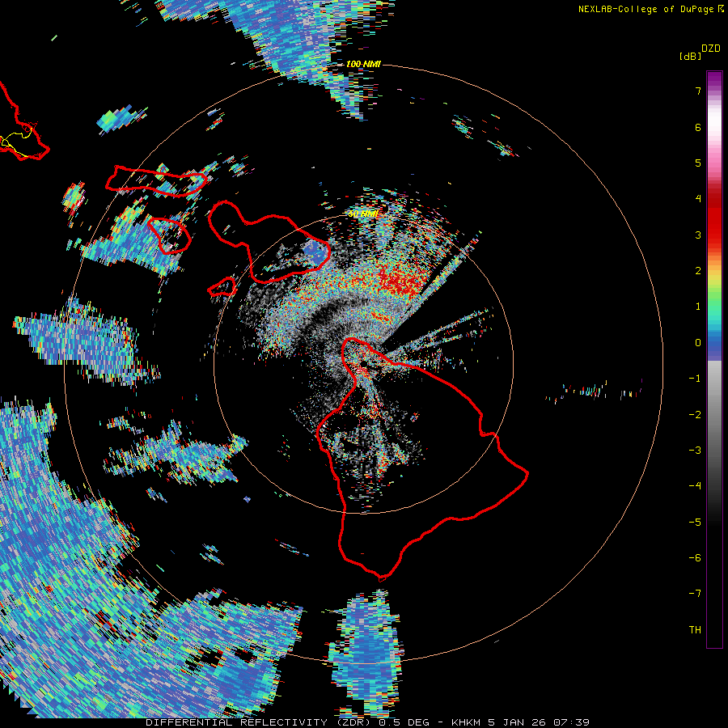Click the 4 value on the dB scale
The height and width of the screenshot is (728, 728).
coord(698,199)
